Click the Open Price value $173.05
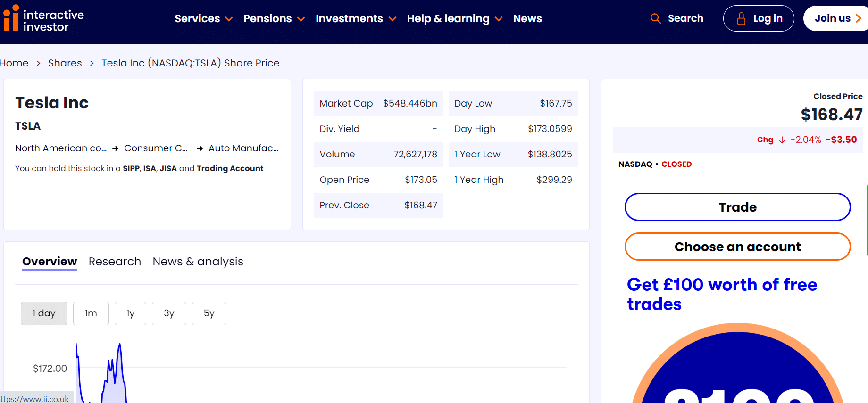This screenshot has height=403, width=868. (x=421, y=180)
